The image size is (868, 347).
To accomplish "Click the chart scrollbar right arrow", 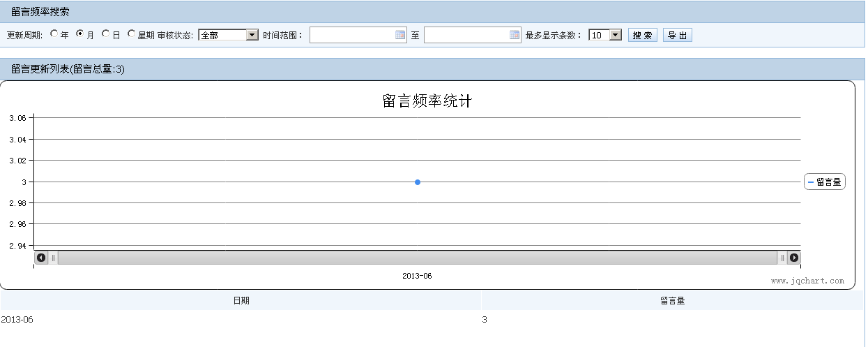I will [794, 258].
